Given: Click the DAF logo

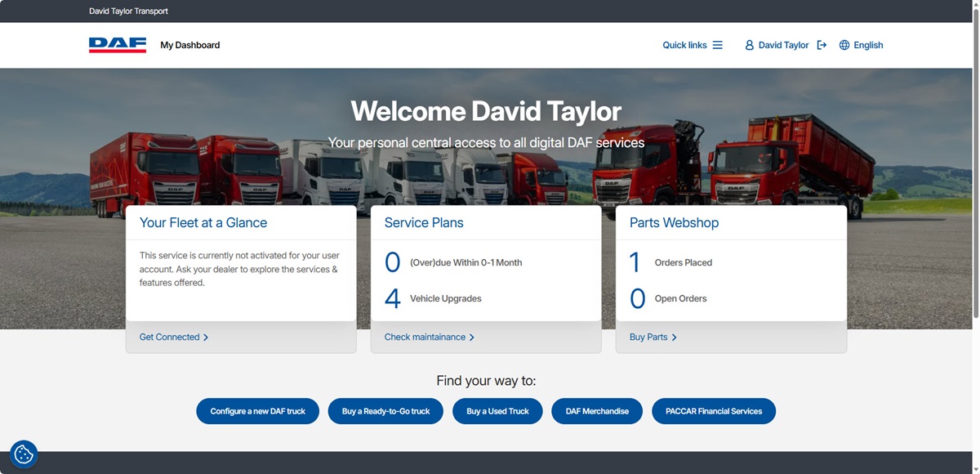Looking at the screenshot, I should click(x=115, y=45).
